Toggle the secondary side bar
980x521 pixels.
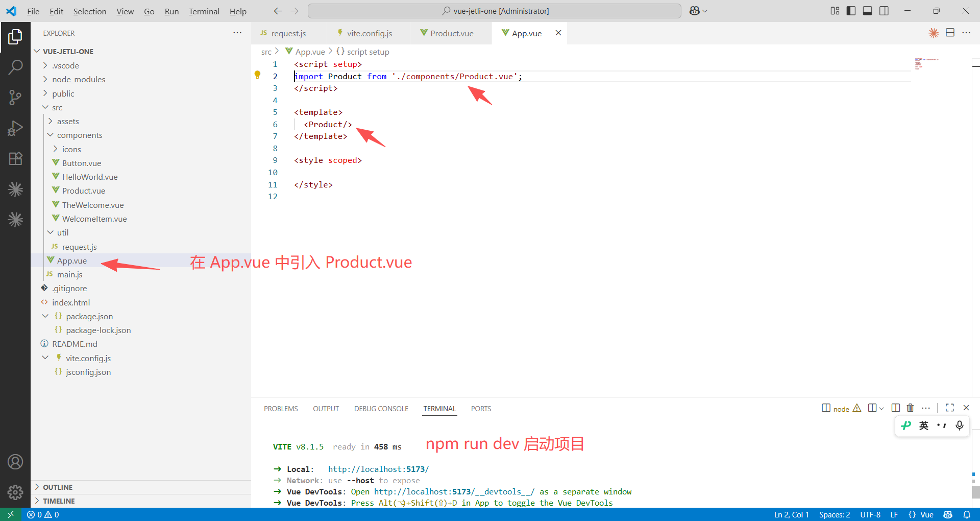(884, 11)
